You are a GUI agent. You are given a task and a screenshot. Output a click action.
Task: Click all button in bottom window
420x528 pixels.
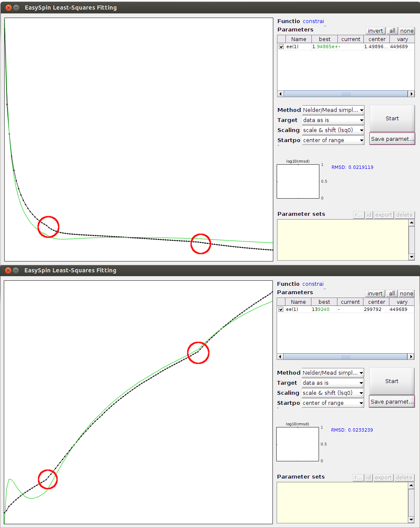pyautogui.click(x=392, y=294)
